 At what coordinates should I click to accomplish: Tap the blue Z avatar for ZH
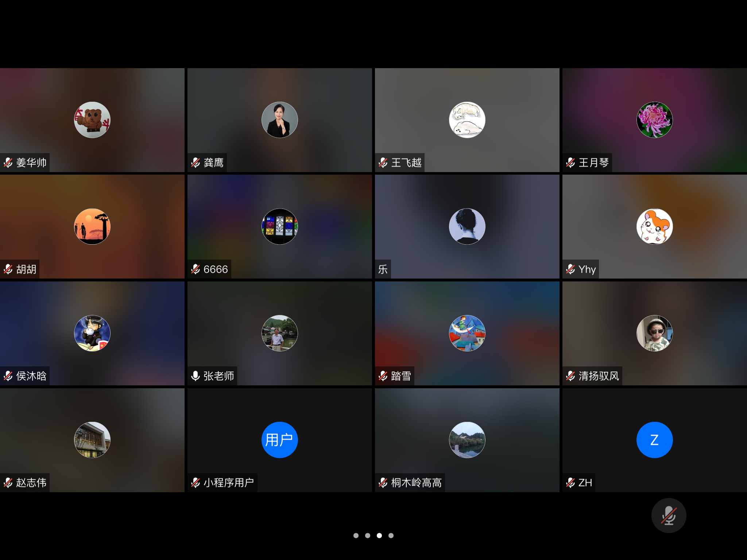(654, 440)
